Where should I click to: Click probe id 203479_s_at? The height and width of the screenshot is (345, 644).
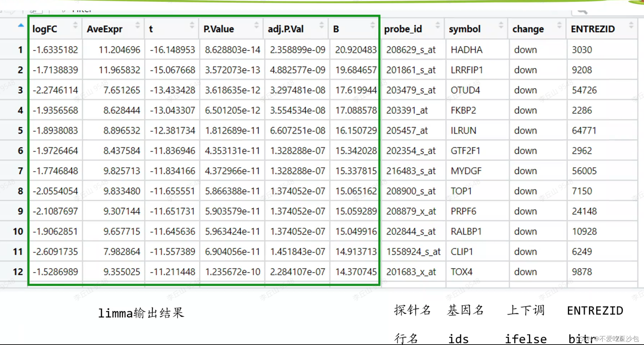(x=411, y=90)
